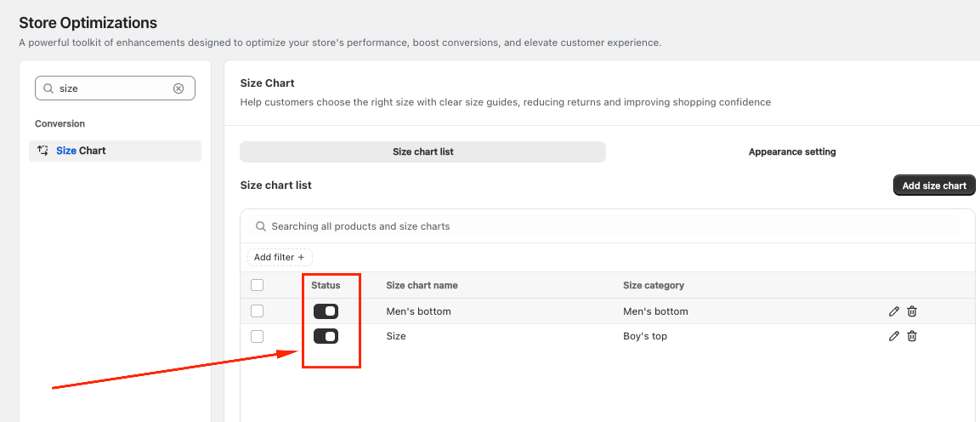
Task: Switch to Appearance setting tab
Action: (792, 151)
